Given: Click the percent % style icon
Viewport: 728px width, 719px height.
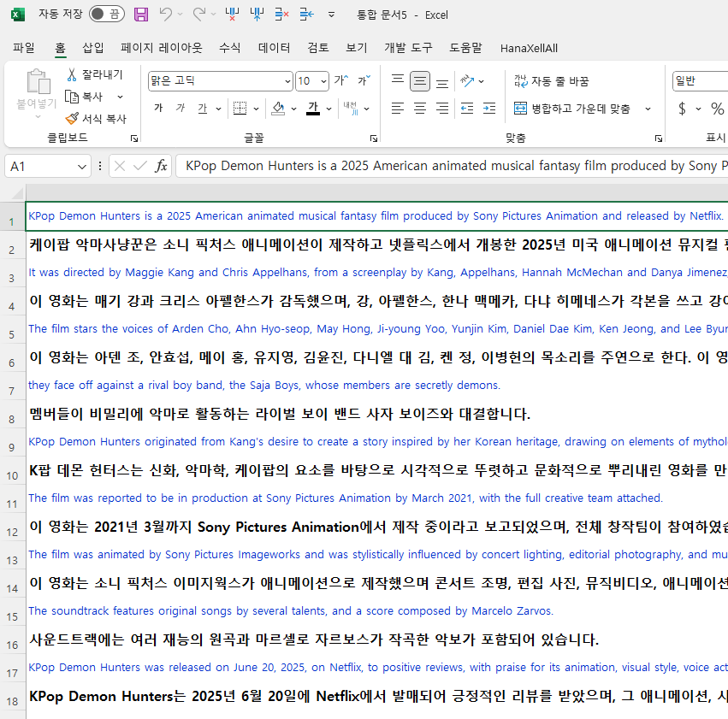Looking at the screenshot, I should [717, 109].
